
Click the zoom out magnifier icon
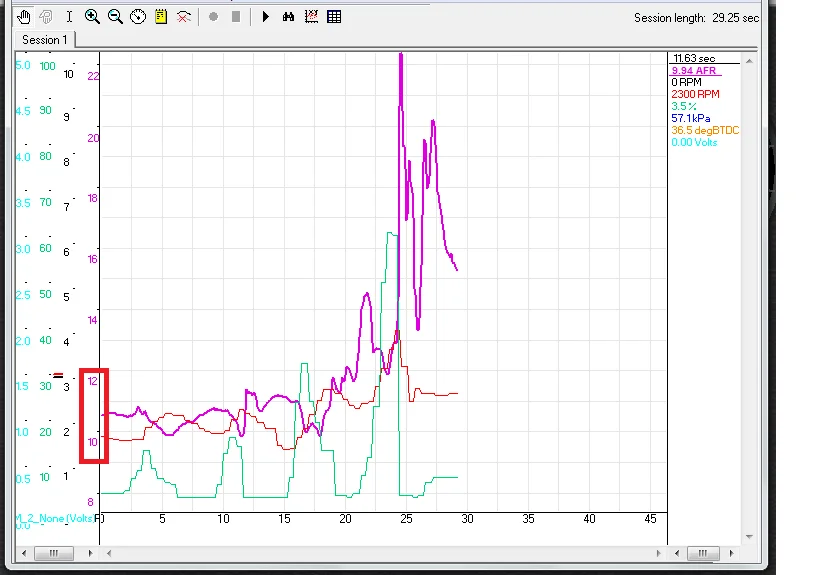[115, 17]
